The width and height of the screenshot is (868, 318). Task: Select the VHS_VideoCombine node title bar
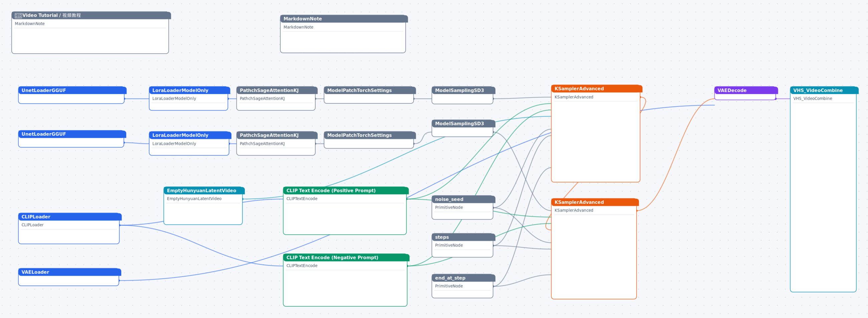tap(824, 90)
